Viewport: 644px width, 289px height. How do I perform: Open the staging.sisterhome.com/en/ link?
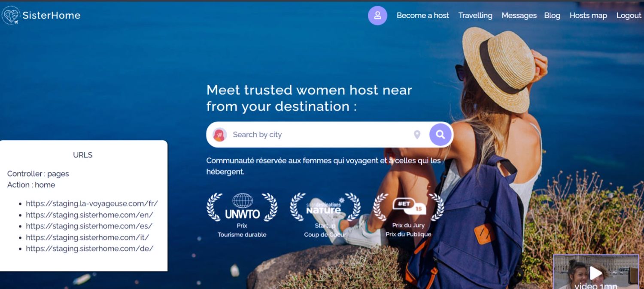[x=89, y=215]
